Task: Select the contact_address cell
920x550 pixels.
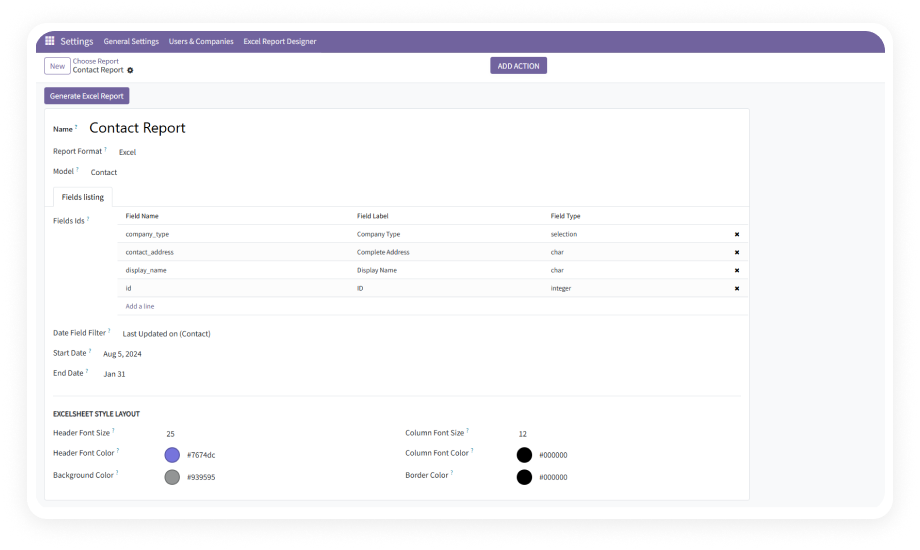Action: point(150,252)
